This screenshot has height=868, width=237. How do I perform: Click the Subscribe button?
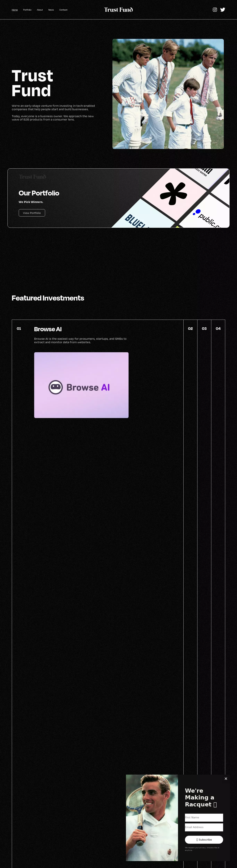click(x=204, y=840)
